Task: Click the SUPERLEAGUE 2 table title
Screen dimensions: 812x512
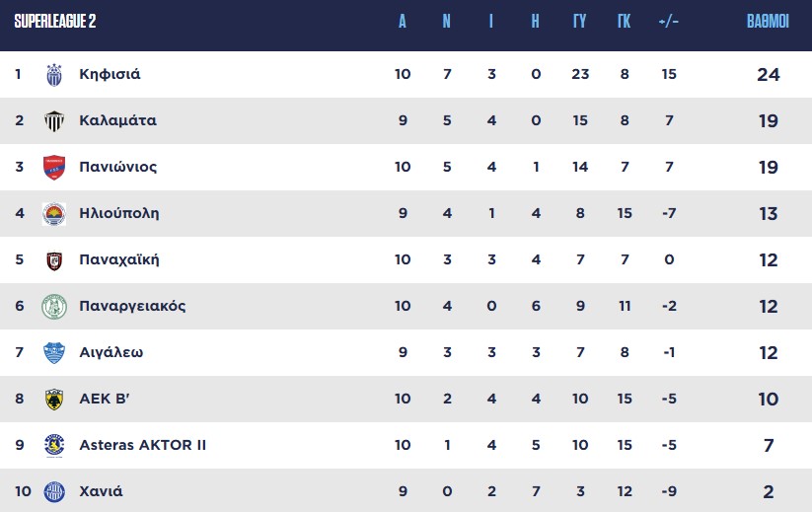Action: click(x=54, y=22)
